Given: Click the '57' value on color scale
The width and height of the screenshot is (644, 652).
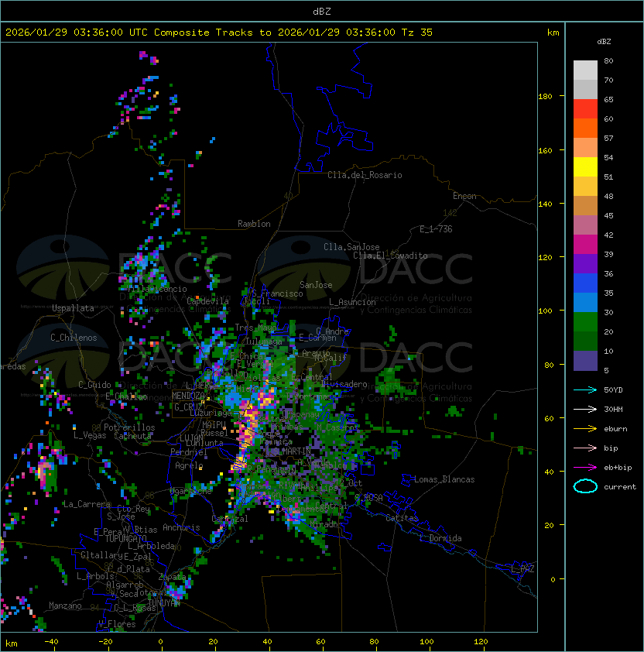Looking at the screenshot, I should pos(608,138).
